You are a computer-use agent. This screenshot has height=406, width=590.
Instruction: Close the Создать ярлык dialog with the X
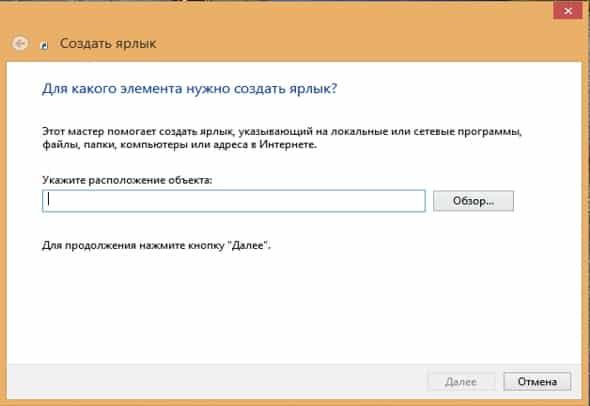pos(568,11)
